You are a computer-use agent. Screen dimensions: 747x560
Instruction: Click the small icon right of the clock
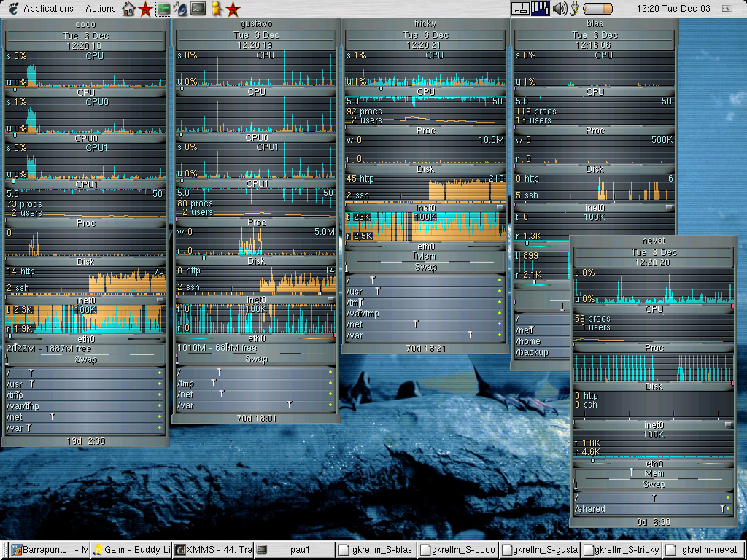tap(727, 9)
